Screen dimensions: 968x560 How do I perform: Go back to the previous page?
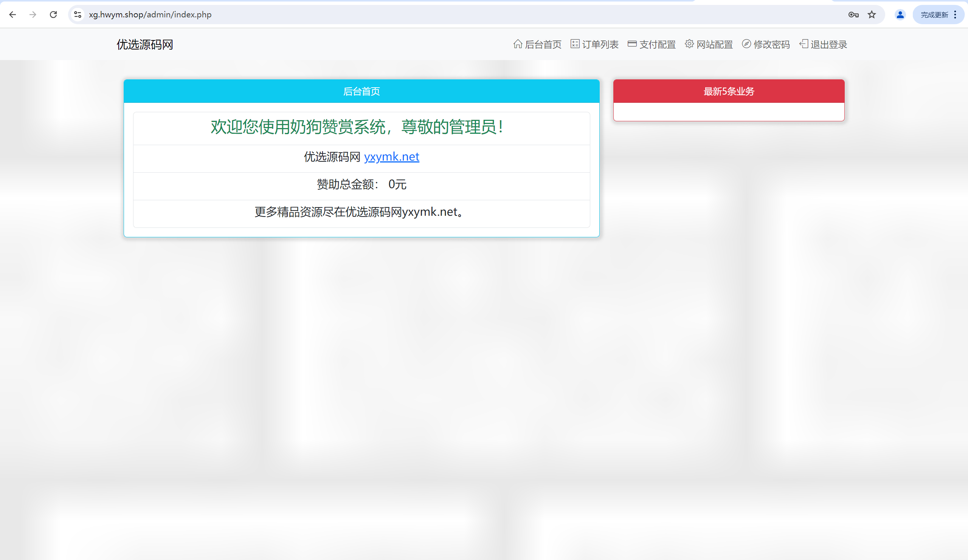coord(12,15)
